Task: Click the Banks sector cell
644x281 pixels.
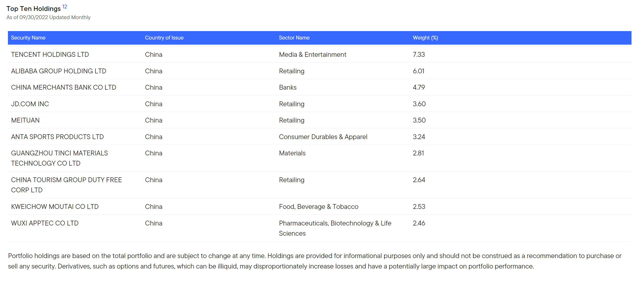Action: (x=288, y=87)
